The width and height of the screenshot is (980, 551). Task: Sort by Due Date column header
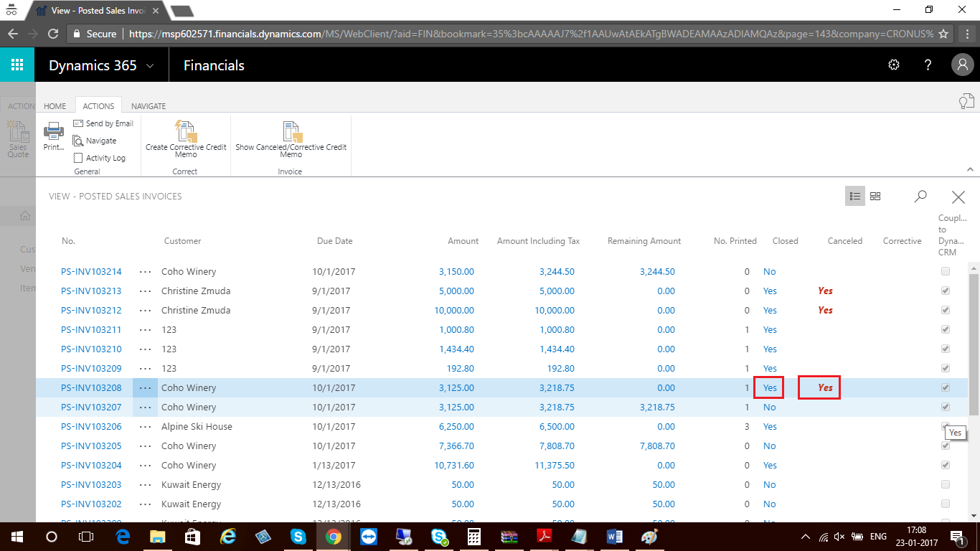[x=335, y=241]
